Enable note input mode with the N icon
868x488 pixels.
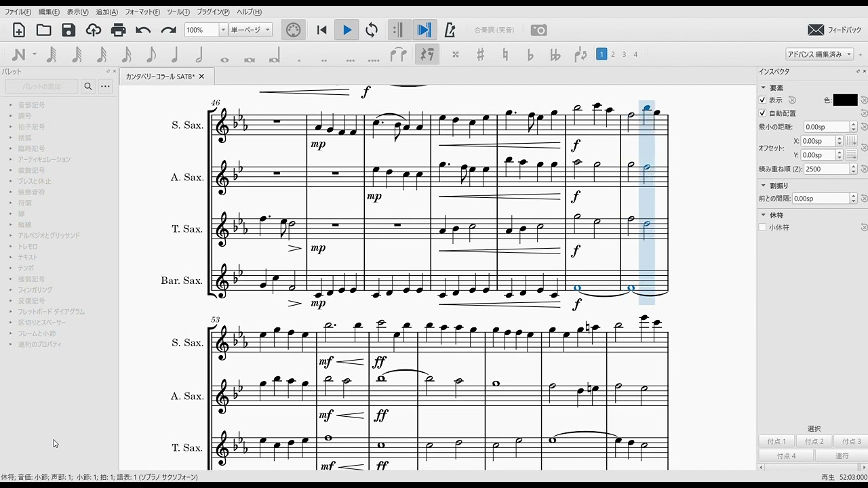(19, 55)
